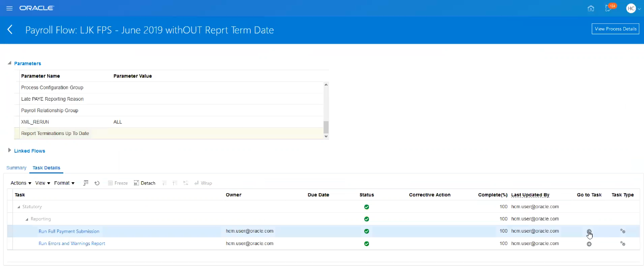Expand the Linked Flows section
Viewport: 644px width, 270px height.
pyautogui.click(x=9, y=151)
